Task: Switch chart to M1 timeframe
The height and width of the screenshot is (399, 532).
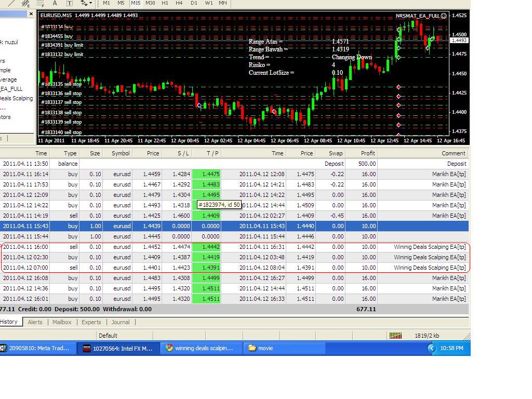Action: [x=107, y=3]
